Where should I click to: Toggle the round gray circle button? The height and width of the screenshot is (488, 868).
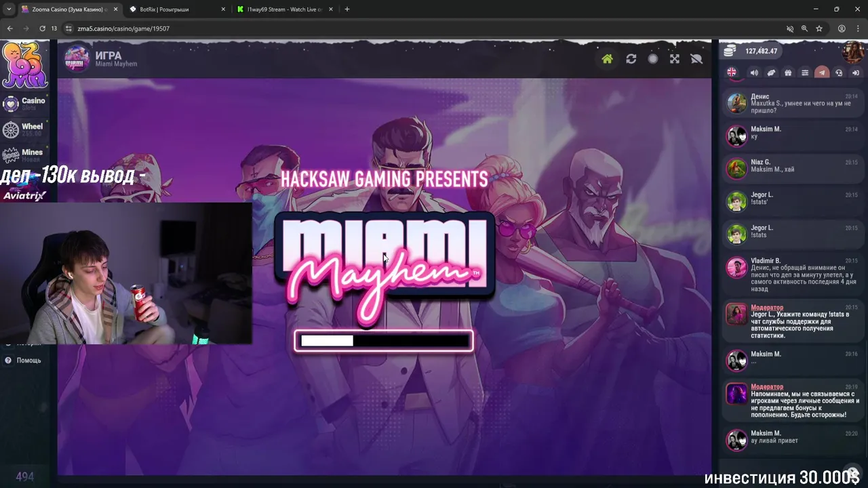point(653,59)
